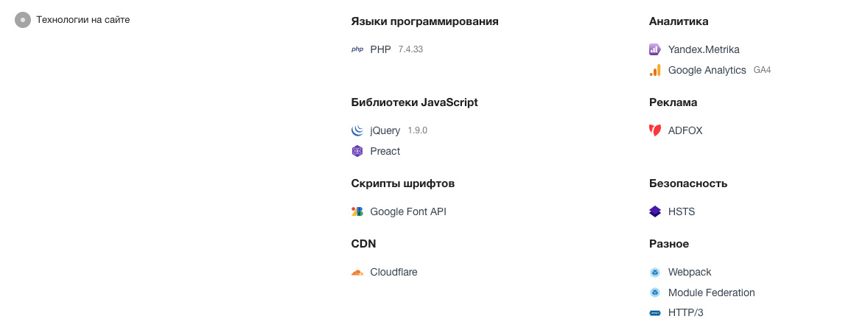The height and width of the screenshot is (333, 868).
Task: Follow the Cloudflare link
Action: point(393,272)
